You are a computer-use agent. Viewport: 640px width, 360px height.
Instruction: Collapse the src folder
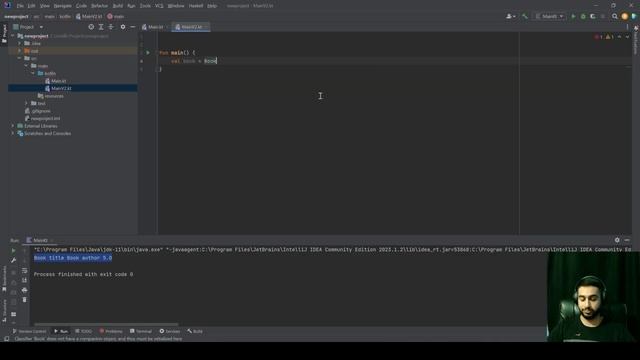[20, 58]
